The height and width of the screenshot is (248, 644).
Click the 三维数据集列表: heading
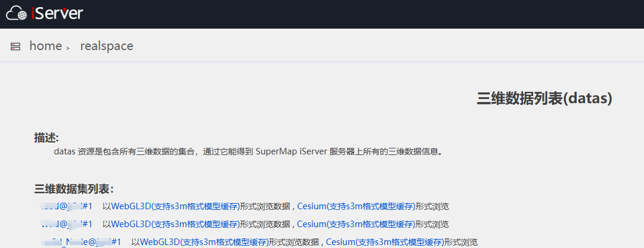74,189
